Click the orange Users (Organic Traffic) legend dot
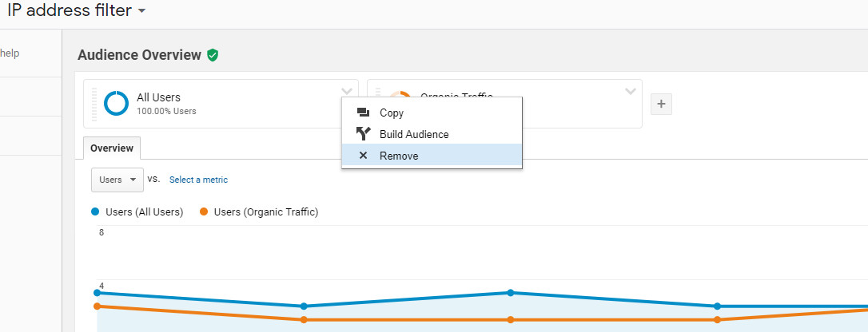The image size is (868, 332). 204,211
